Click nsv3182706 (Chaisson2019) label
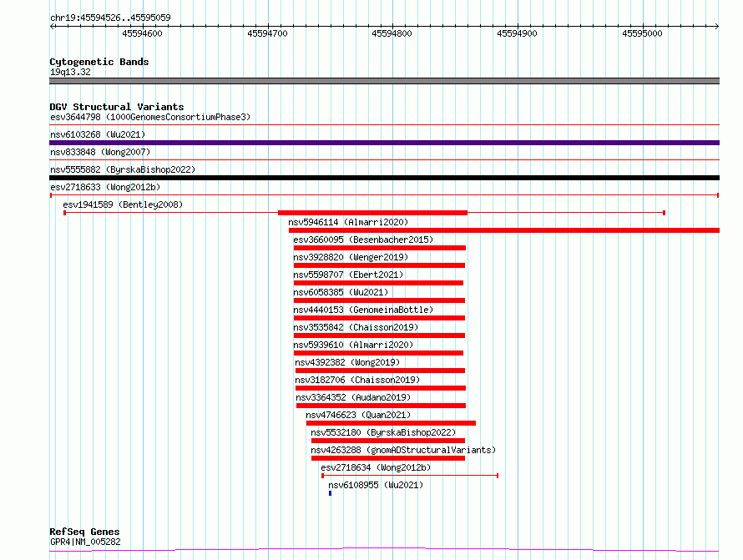This screenshot has height=560, width=743. [357, 380]
